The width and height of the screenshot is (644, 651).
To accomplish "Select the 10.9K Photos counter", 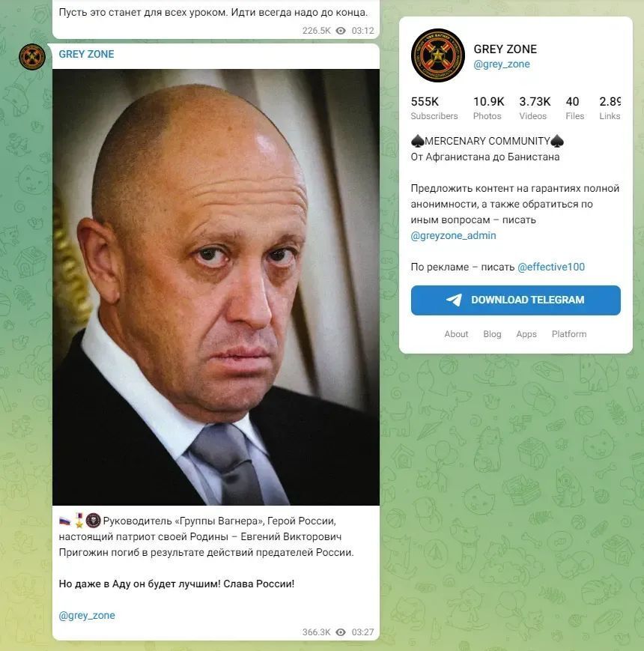I will tap(487, 108).
